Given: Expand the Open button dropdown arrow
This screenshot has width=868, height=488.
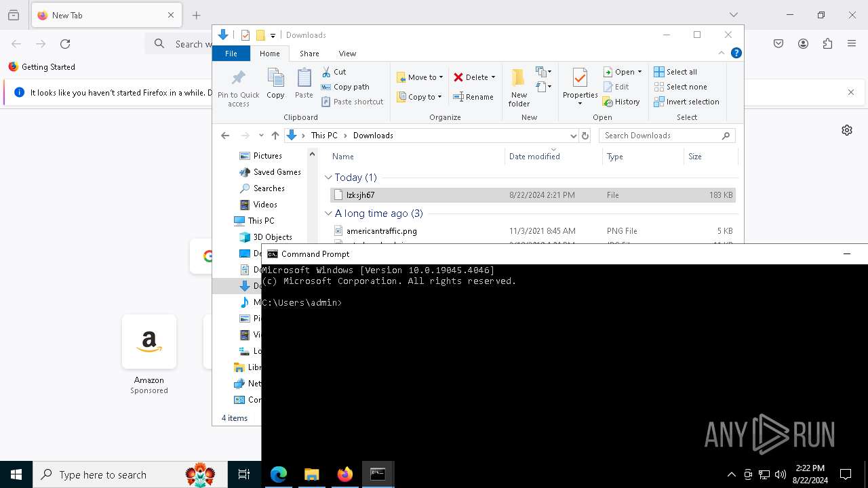Looking at the screenshot, I should click(639, 72).
